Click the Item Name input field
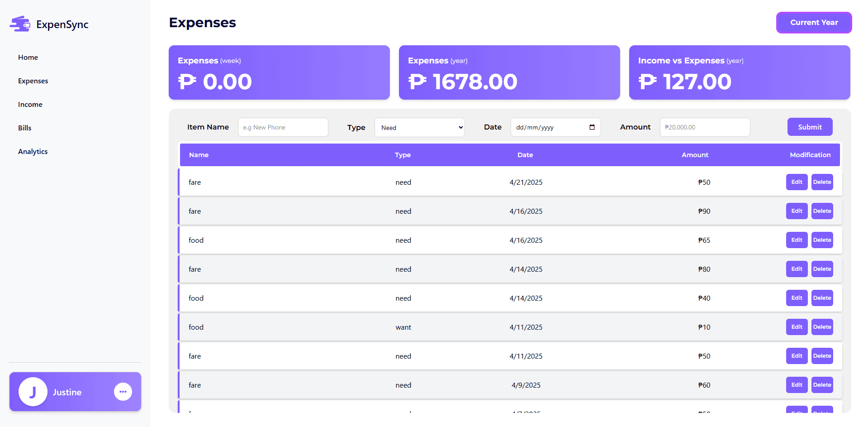Screen dimensions: 868x427 tap(283, 127)
